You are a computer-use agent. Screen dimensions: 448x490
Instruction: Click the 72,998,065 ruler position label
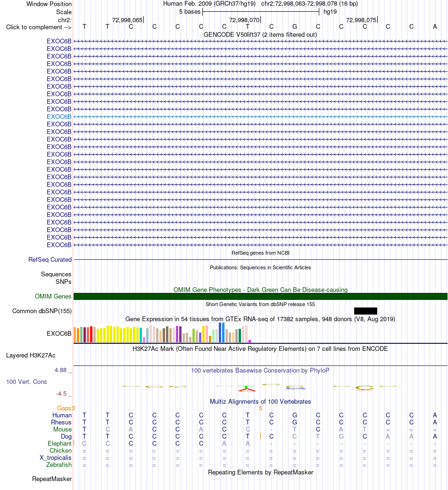[x=127, y=20]
